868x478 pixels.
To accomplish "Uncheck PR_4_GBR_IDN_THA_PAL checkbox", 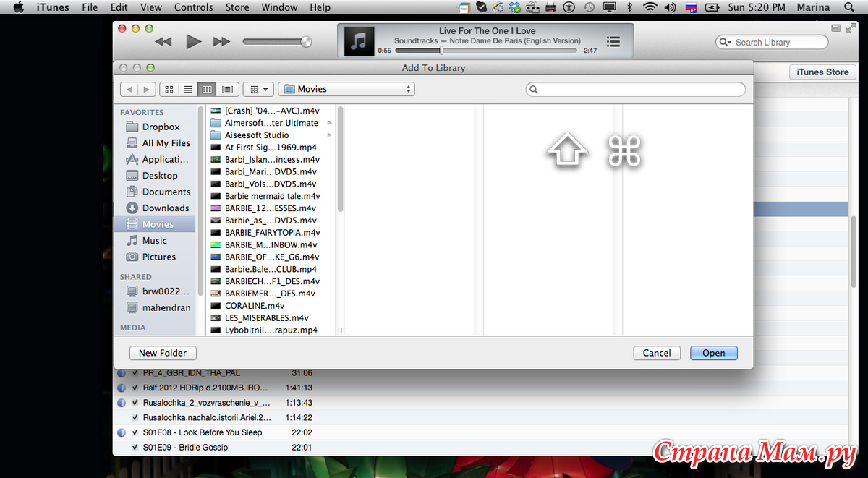I will tap(135, 373).
